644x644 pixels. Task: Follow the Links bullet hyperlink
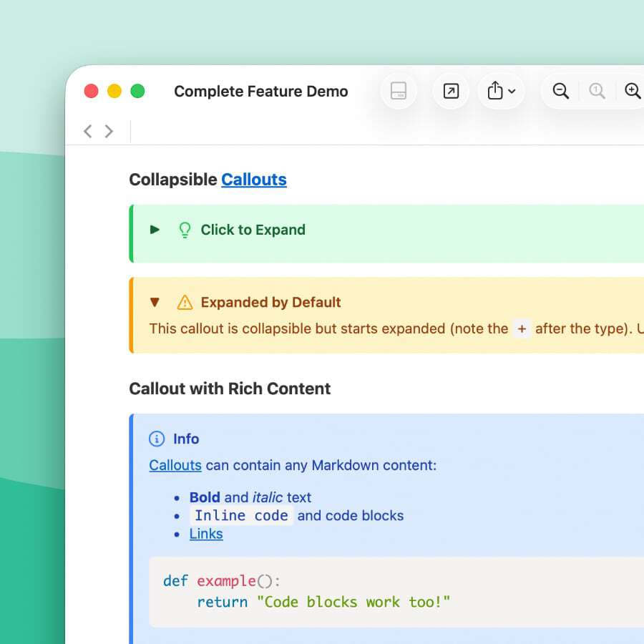click(206, 534)
